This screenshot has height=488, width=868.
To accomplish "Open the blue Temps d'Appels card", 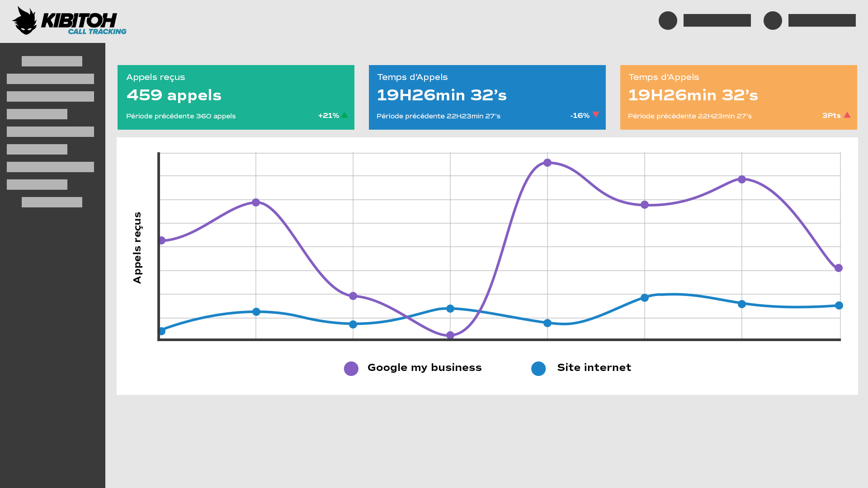I will coord(487,97).
